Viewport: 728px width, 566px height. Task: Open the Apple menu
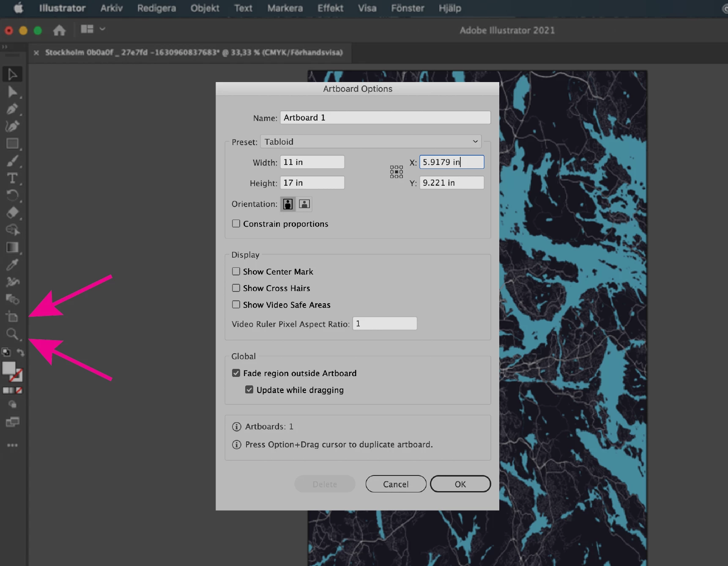pos(19,8)
